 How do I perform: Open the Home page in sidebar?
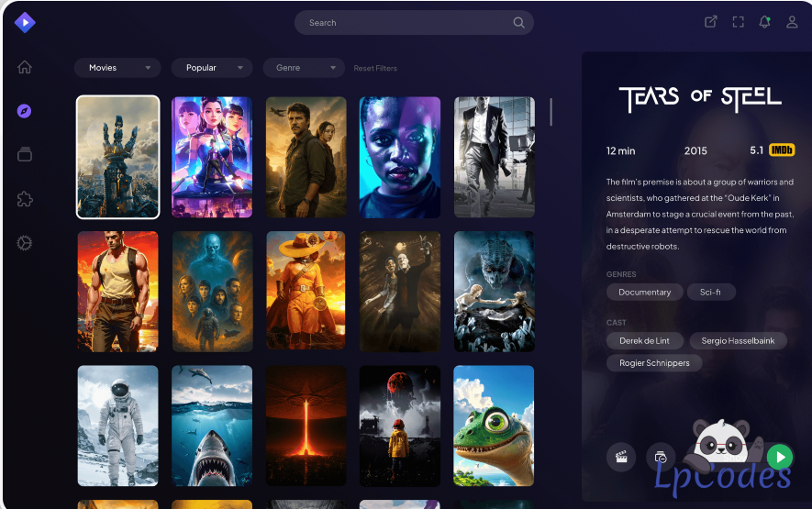(25, 67)
